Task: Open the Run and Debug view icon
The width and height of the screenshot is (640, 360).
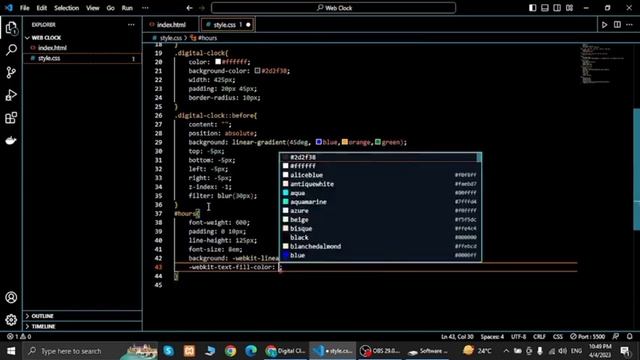Action: 11,95
